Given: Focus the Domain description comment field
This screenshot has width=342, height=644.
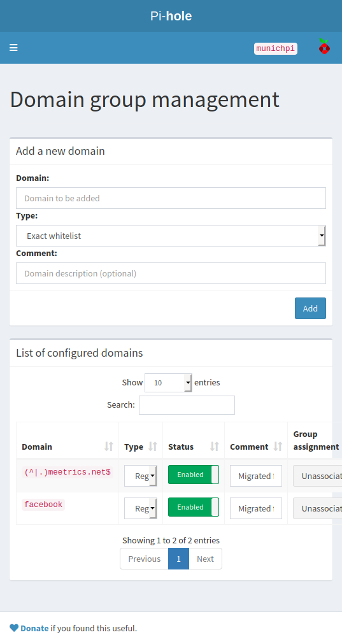Looking at the screenshot, I should click(171, 273).
